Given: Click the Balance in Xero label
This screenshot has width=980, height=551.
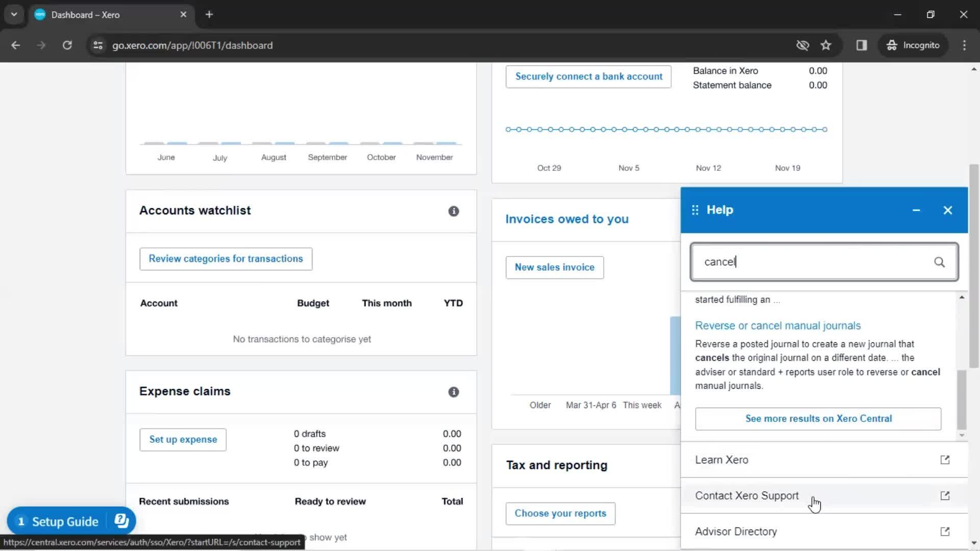Looking at the screenshot, I should [x=725, y=71].
